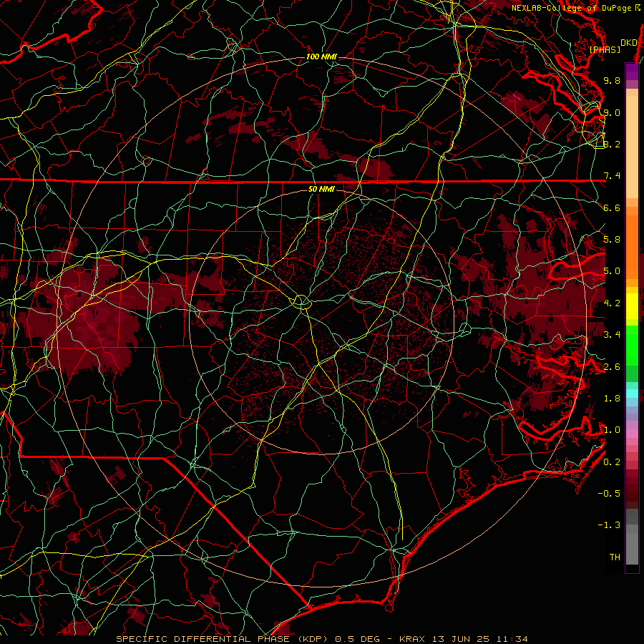Image resolution: width=644 pixels, height=644 pixels.
Task: Click the 11:34 timestamp in caption
Action: tap(512, 639)
